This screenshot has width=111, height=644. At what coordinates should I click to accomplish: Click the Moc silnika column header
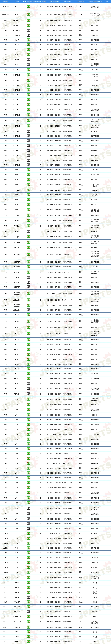pos(67,2)
